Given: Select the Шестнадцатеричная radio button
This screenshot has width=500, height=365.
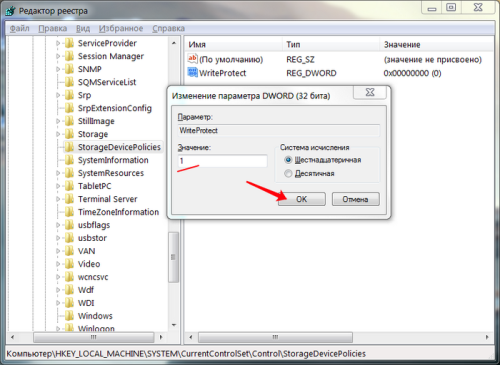Looking at the screenshot, I should point(288,160).
